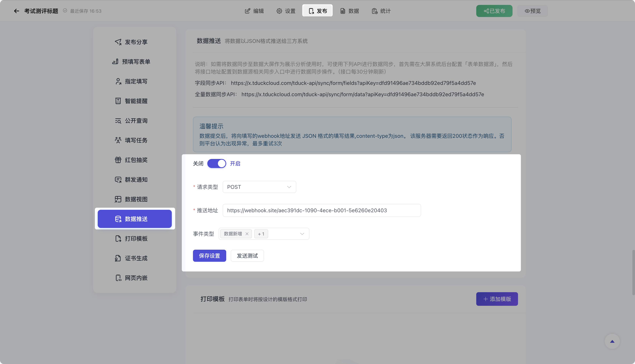Click the green 已发布 button
The image size is (635, 364).
pyautogui.click(x=494, y=11)
